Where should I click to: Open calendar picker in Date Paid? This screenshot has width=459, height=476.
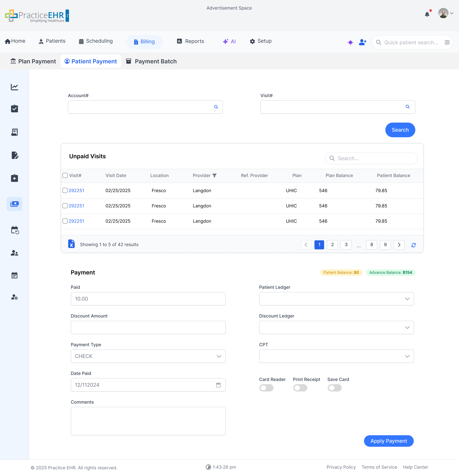218,385
